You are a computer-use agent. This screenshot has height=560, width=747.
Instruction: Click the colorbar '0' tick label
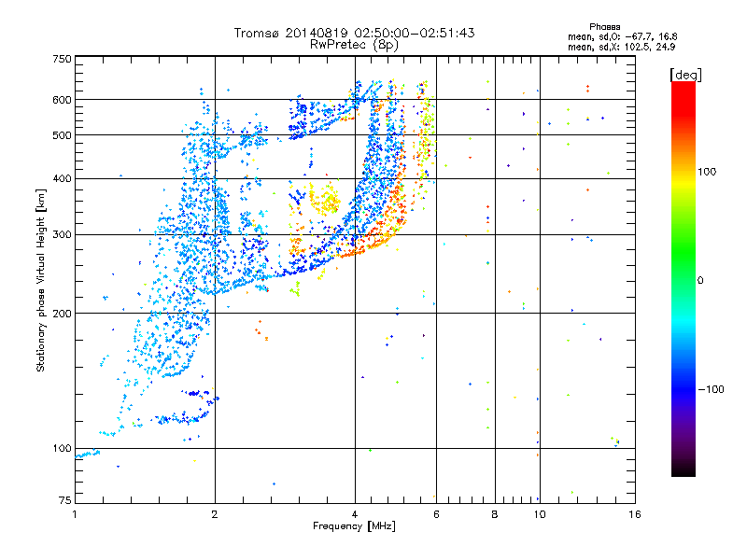click(700, 281)
